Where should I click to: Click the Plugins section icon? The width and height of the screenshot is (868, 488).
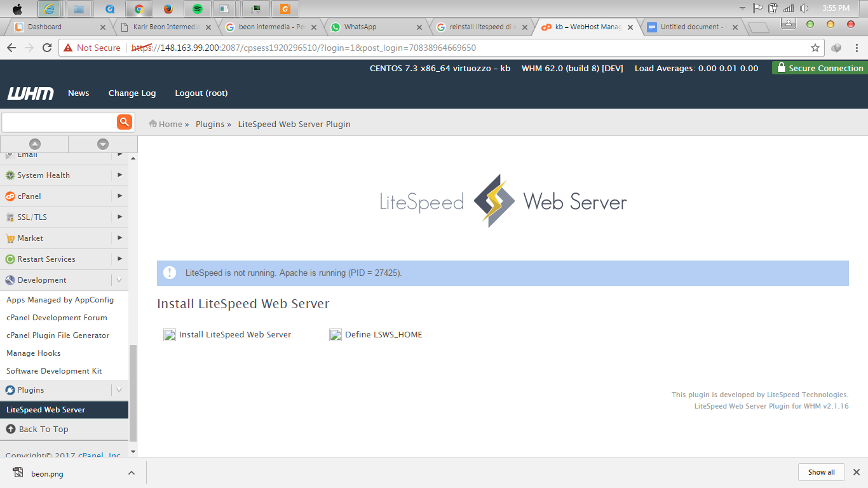point(10,390)
